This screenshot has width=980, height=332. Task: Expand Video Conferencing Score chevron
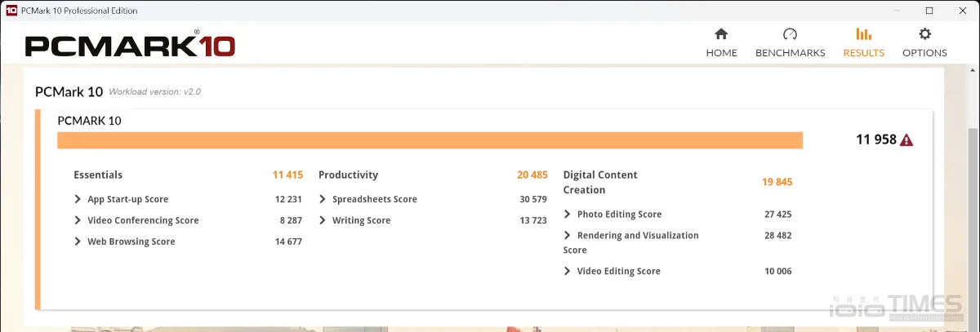point(78,220)
